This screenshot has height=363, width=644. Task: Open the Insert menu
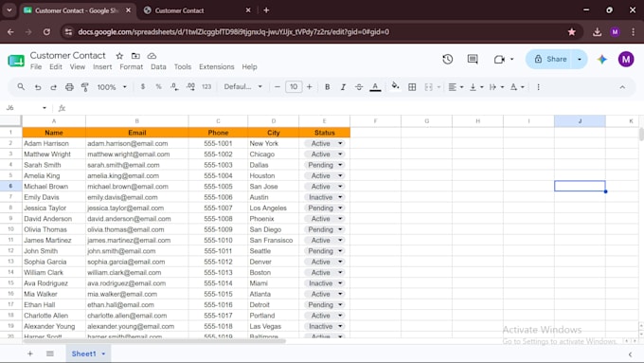102,66
